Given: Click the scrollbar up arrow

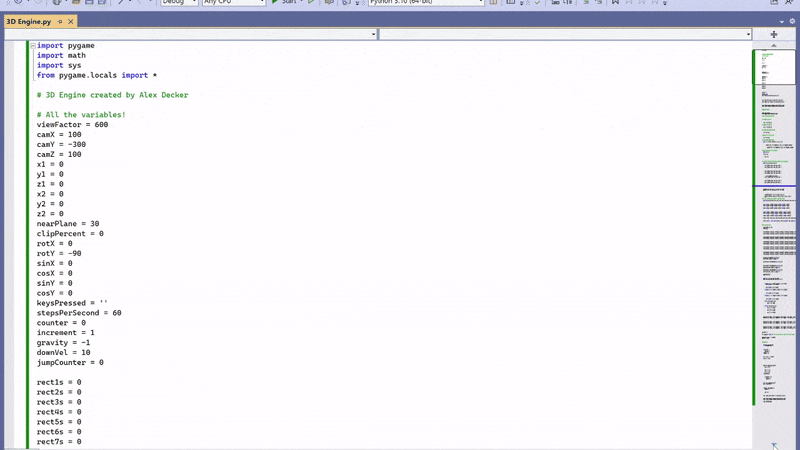Looking at the screenshot, I should point(773,45).
